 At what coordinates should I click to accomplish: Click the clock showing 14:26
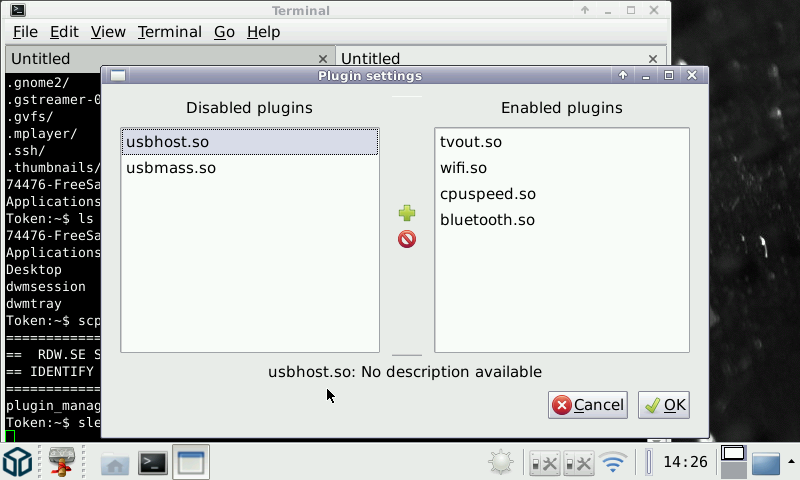[x=685, y=462]
